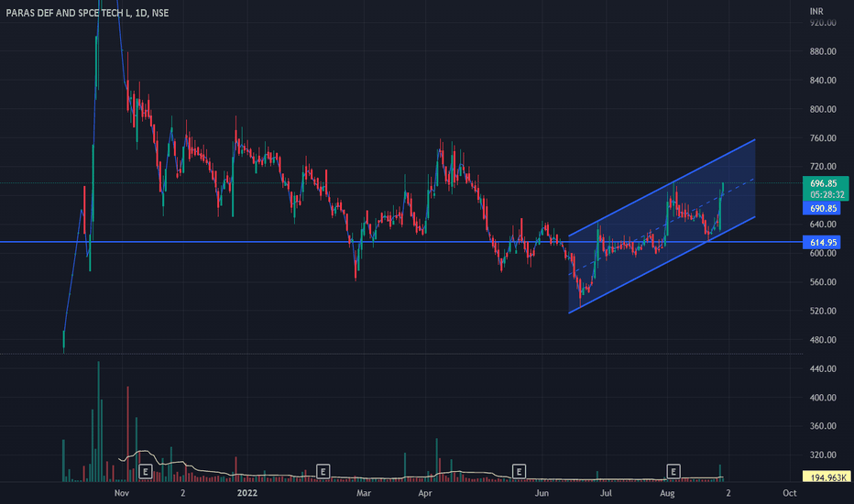The height and width of the screenshot is (504, 854).
Task: Click the Jul label on time axis
Action: [606, 493]
